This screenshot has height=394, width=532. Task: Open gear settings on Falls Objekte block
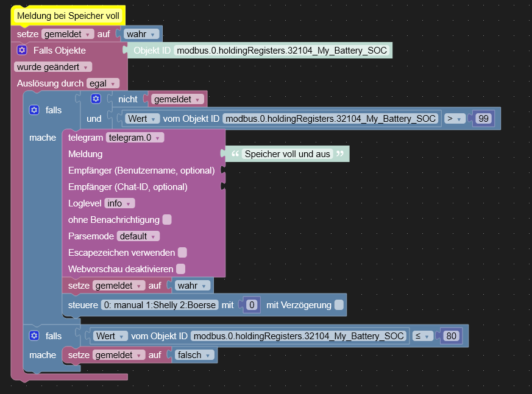tap(22, 51)
